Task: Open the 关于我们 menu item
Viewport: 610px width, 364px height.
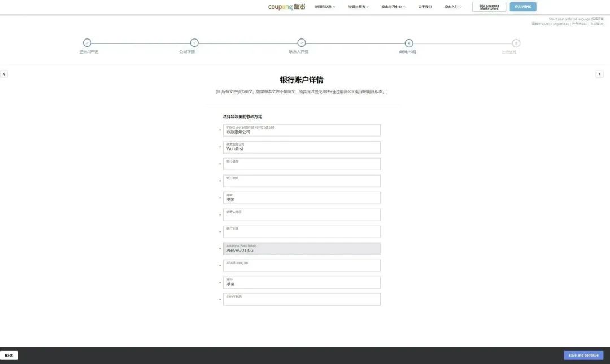Action: pyautogui.click(x=425, y=7)
